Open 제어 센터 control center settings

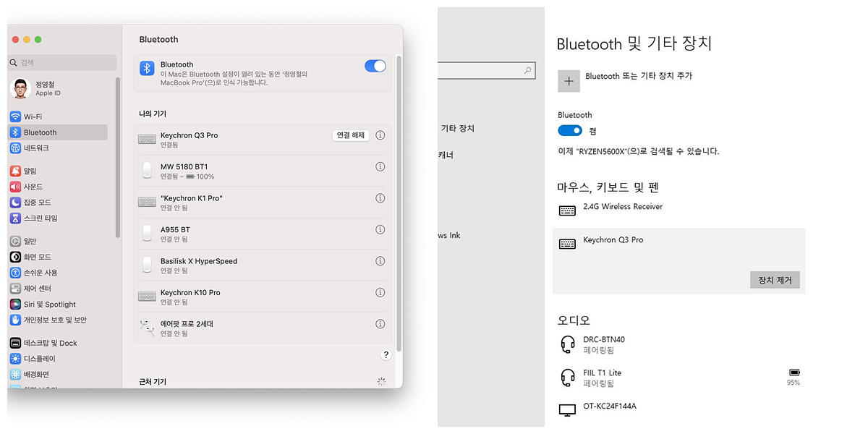coord(58,289)
